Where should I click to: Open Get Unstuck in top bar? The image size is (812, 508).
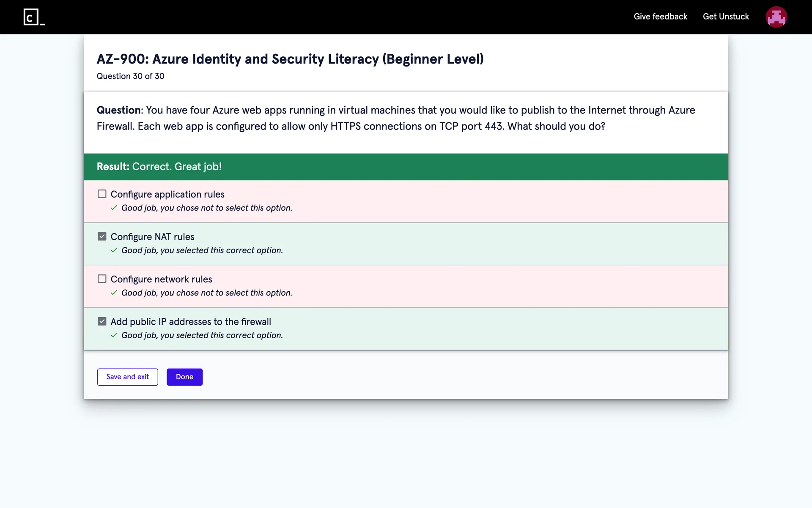726,17
